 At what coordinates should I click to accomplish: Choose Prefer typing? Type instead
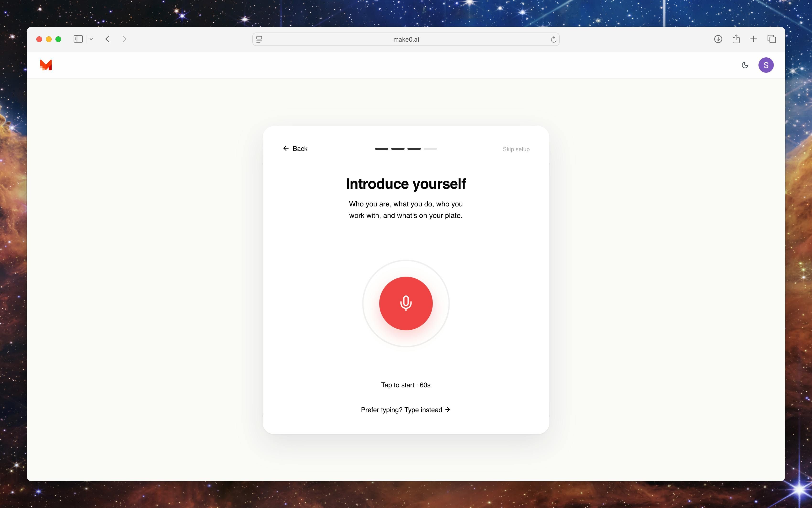[406, 409]
